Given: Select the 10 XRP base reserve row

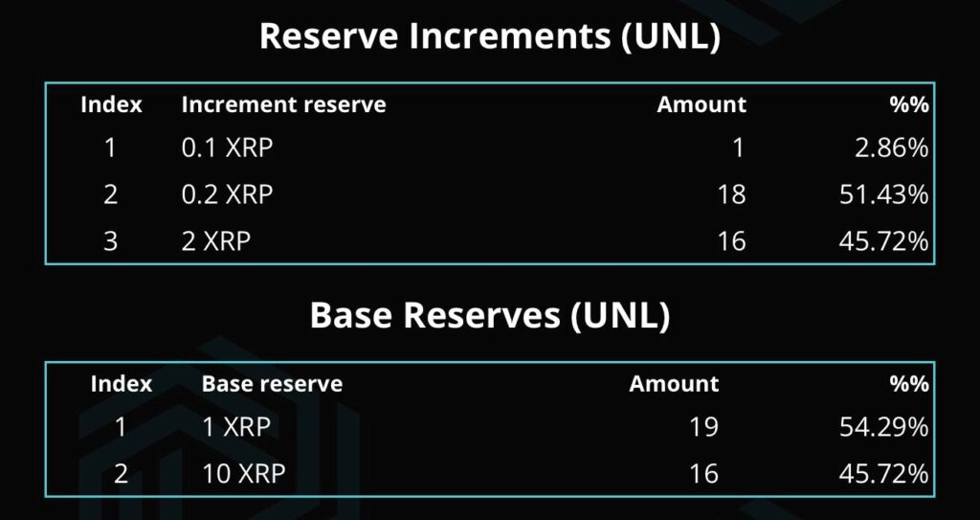Looking at the screenshot, I should click(490, 474).
